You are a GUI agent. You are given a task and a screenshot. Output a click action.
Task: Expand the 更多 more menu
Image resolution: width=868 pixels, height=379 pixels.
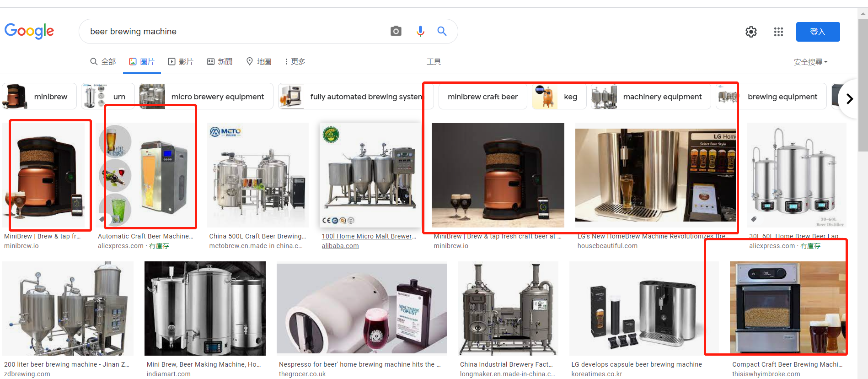pos(295,61)
